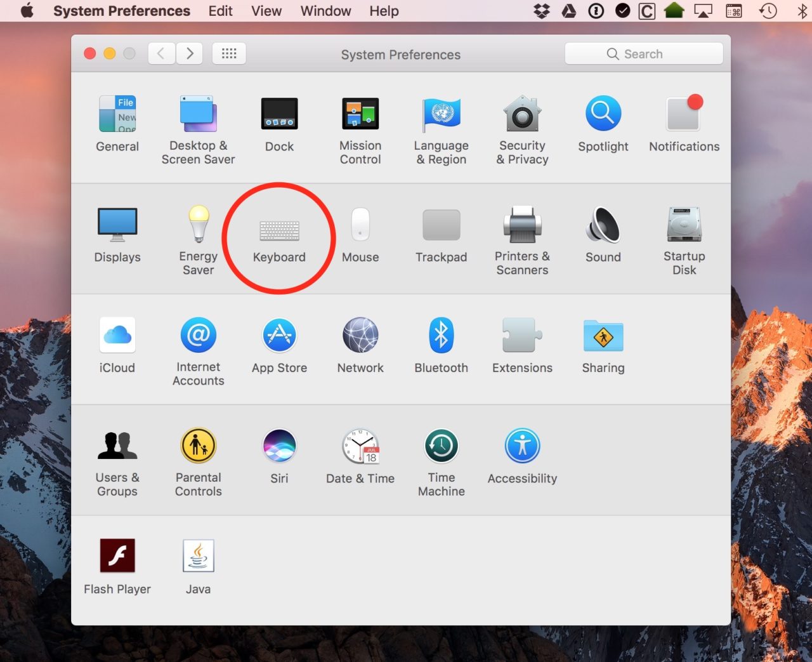This screenshot has height=662, width=812.
Task: Open Desktop & Screen Saver pane
Action: [x=198, y=130]
